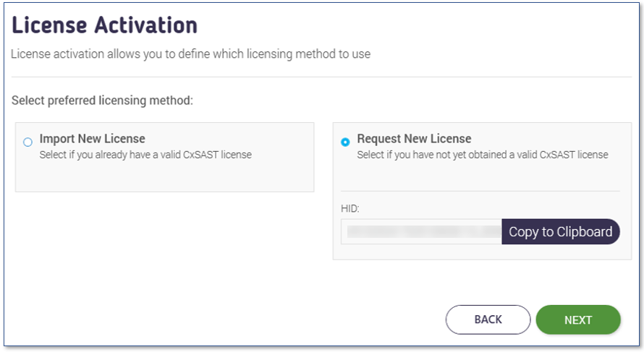Click the Copy to Clipboard button
Image resolution: width=644 pixels, height=352 pixels.
tap(561, 232)
